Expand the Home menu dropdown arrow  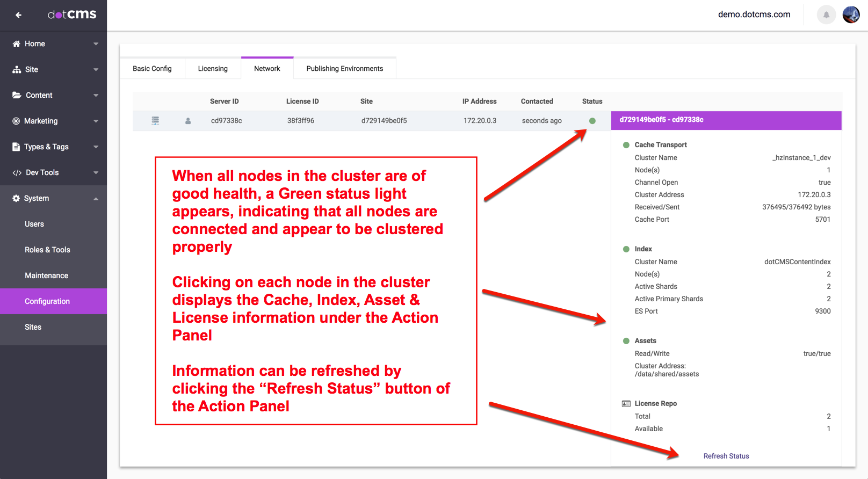96,44
